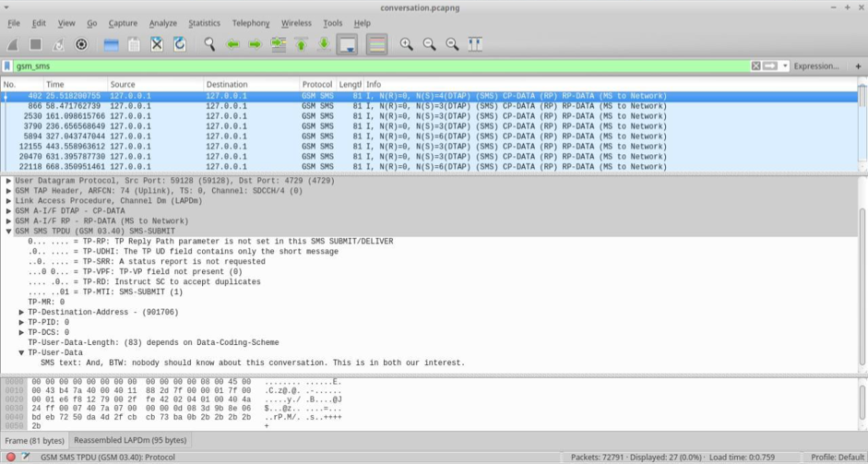868x464 pixels.
Task: Click the expert info status icon
Action: point(10,458)
